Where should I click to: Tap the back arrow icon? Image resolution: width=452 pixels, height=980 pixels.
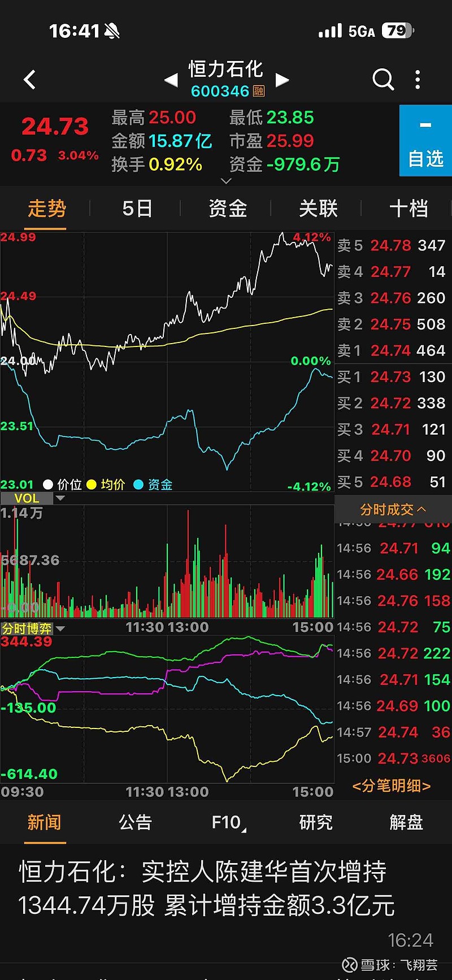[30, 80]
